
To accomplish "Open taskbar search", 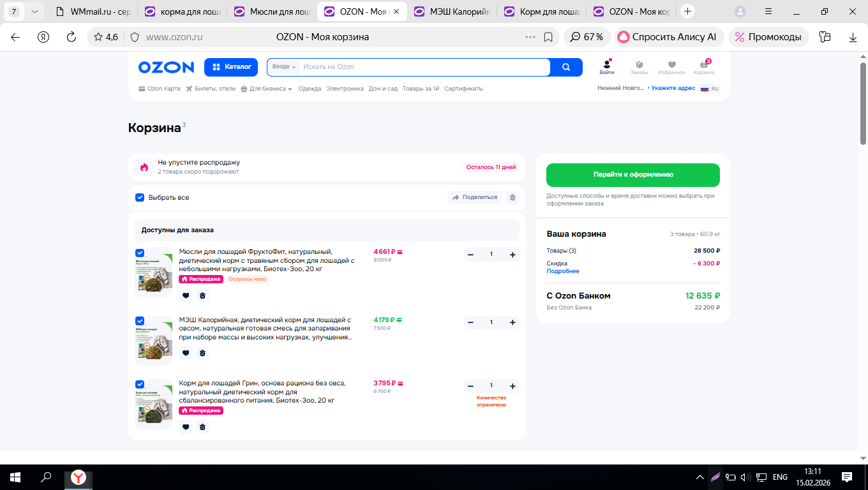I will tap(46, 477).
